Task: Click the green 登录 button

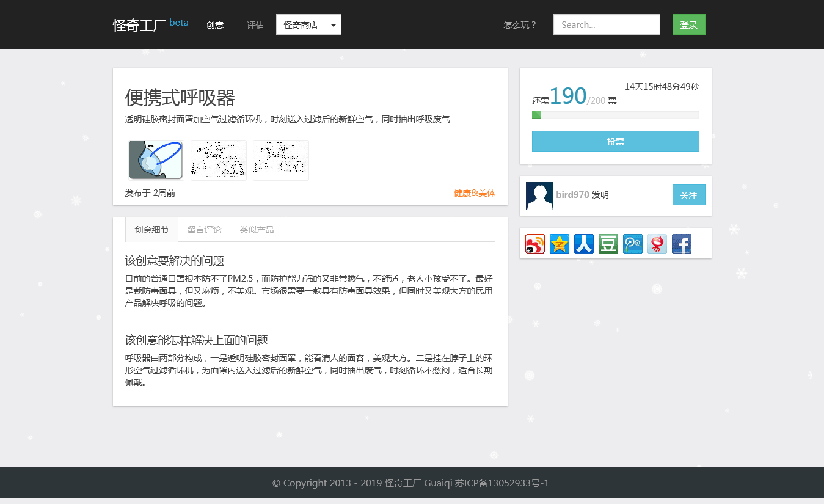Action: (x=689, y=25)
